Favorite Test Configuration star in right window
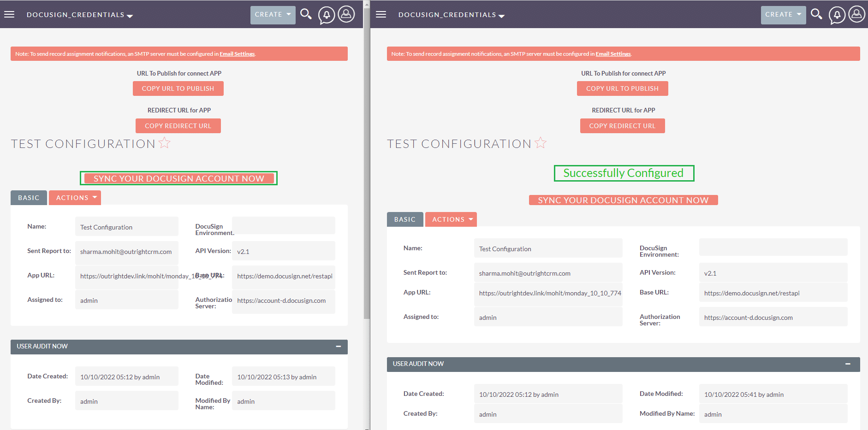 541,143
